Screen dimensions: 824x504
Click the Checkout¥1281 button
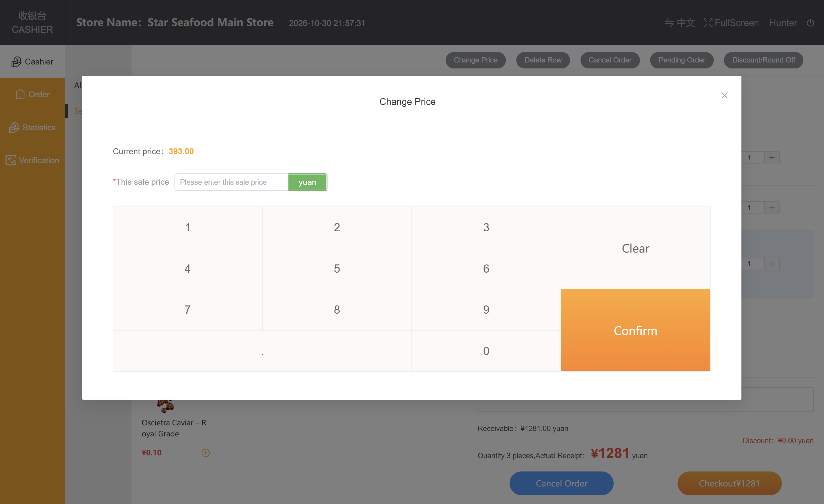point(729,483)
